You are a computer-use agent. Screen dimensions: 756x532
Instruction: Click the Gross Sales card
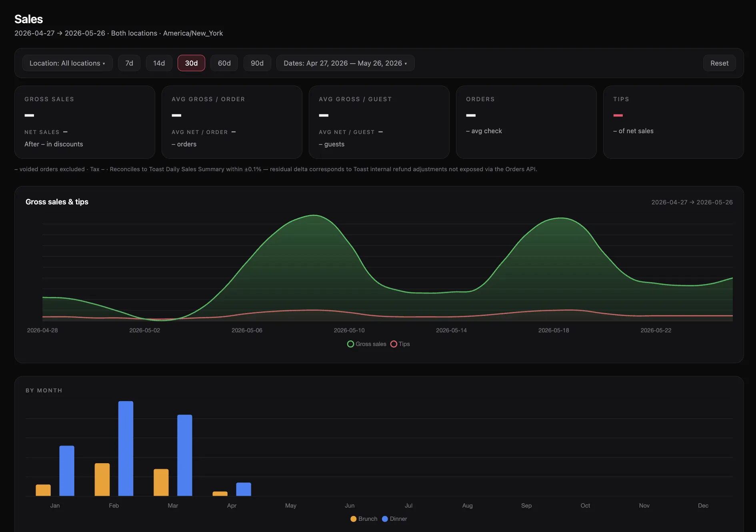(85, 122)
